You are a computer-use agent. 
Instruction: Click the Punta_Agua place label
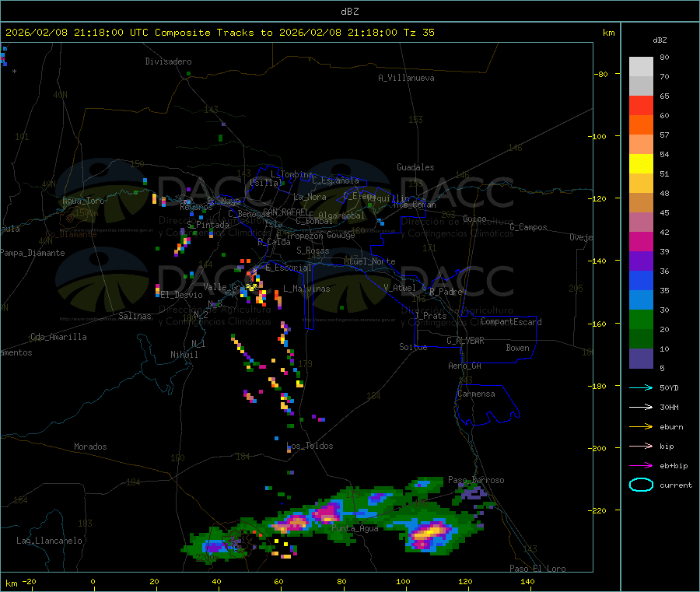(x=355, y=528)
